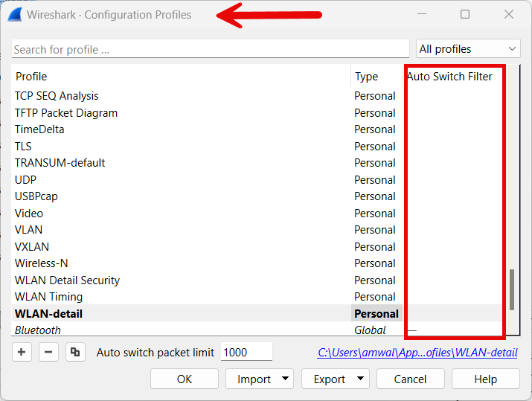This screenshot has height=401, width=532.
Task: Click the Auto Switch Filter column header
Action: [449, 77]
